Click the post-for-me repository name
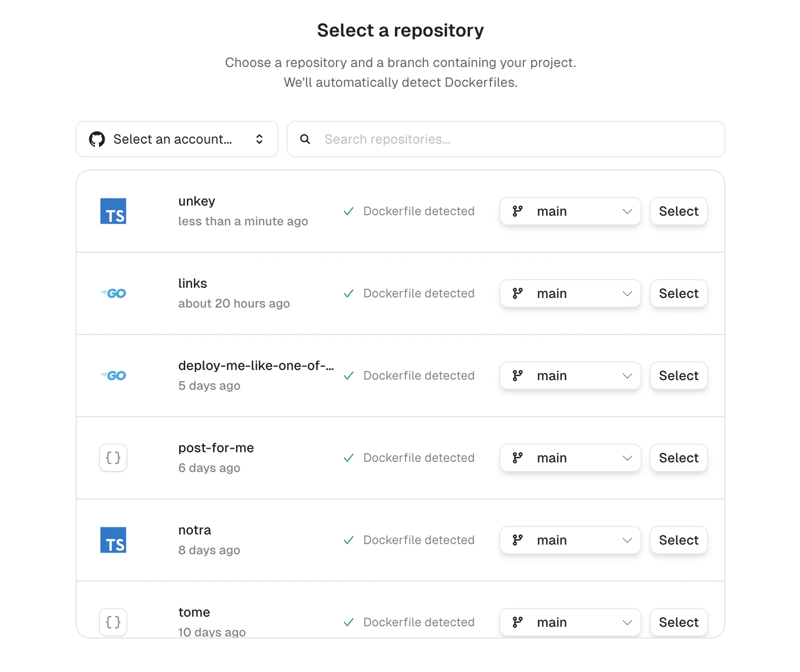The image size is (800, 672). (216, 448)
